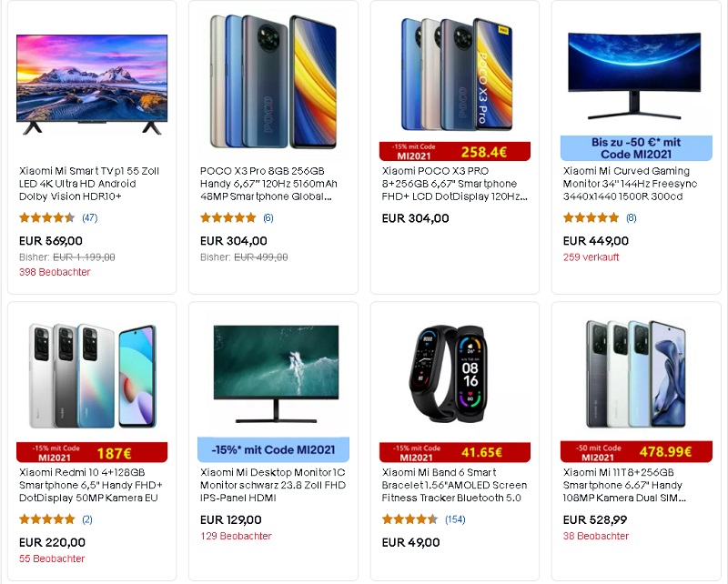The image size is (728, 584).
Task: Click the Xiaomi POCO X3 PRO product photo
Action: click(454, 75)
